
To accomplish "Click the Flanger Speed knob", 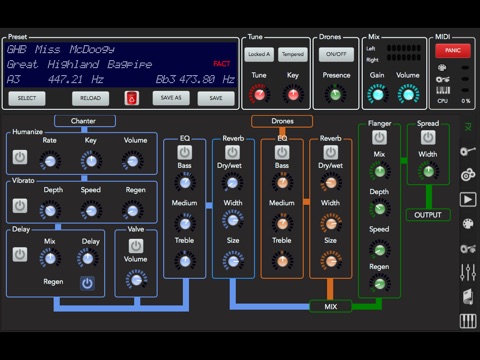I will point(380,250).
